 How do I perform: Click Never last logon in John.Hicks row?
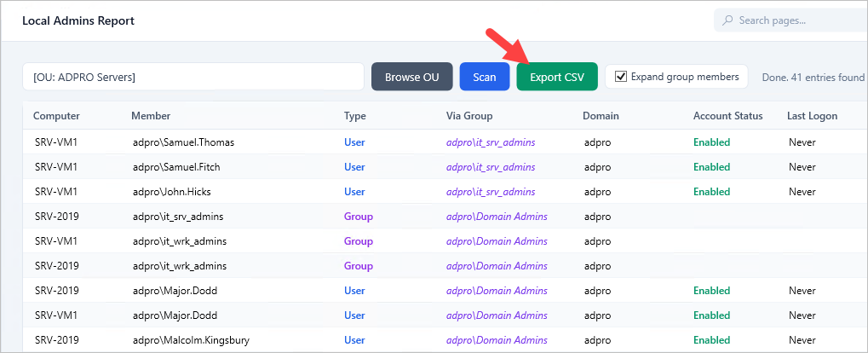coord(802,192)
